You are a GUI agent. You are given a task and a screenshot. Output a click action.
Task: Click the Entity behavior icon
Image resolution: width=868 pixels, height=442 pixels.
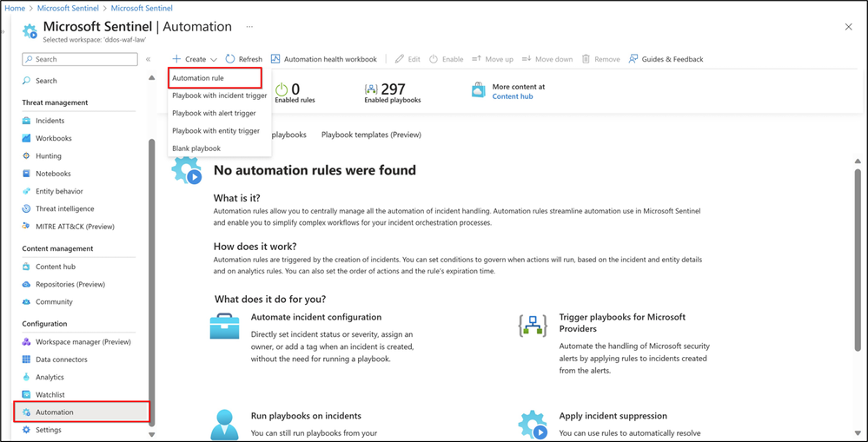(26, 191)
